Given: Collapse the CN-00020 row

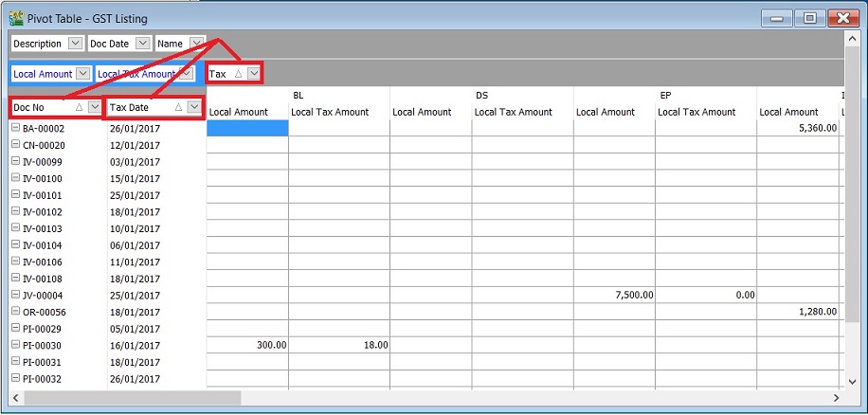Looking at the screenshot, I should tap(16, 145).
